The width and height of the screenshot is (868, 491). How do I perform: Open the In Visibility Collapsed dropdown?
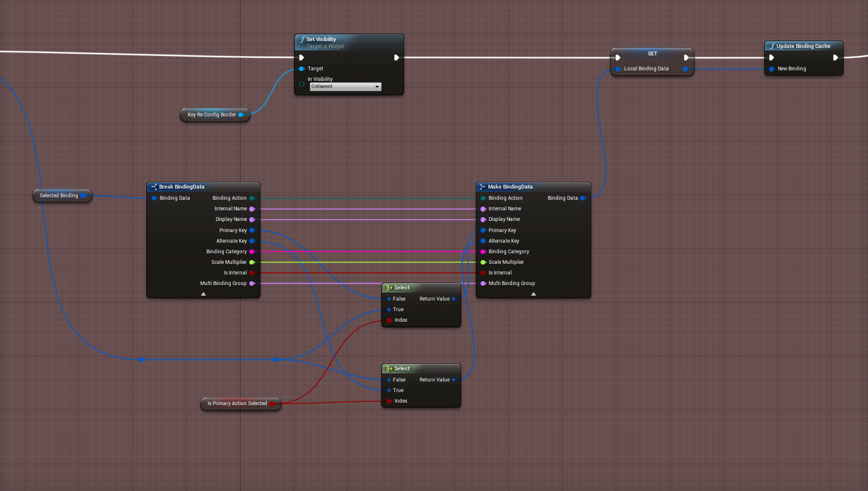point(345,87)
